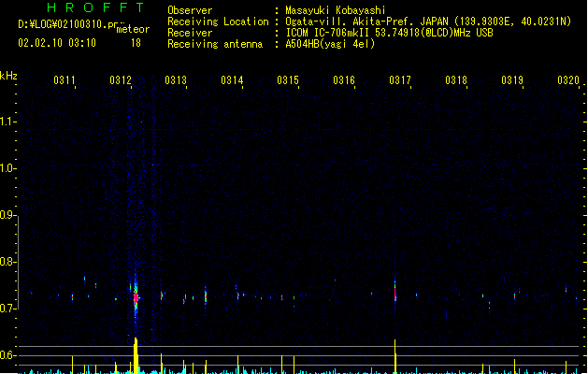Screen dimensions: 588x374
Task: Click the 0316 time marker
Action: (344, 79)
